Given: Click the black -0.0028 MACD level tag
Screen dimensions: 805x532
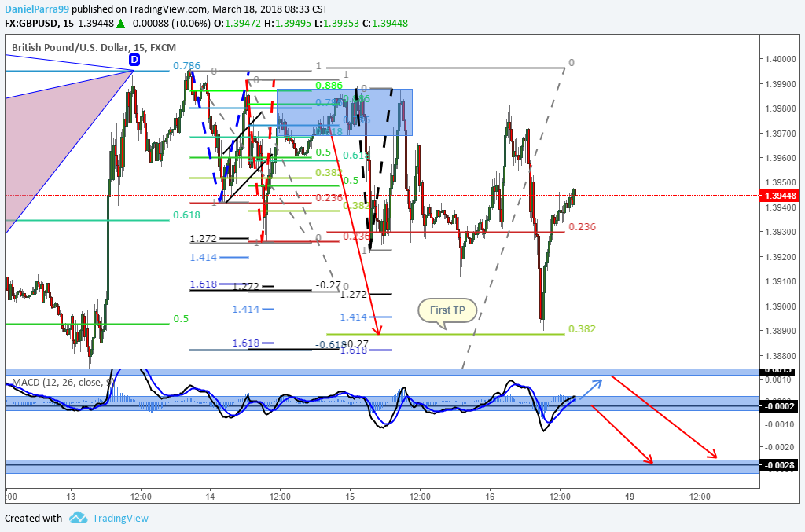Looking at the screenshot, I should [780, 465].
